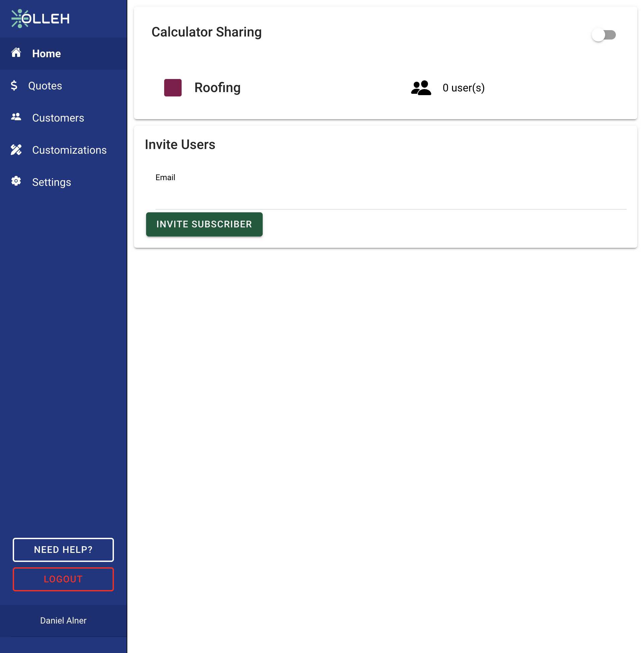Open the Settings menu entry
Image resolution: width=644 pixels, height=653 pixels.
point(51,182)
